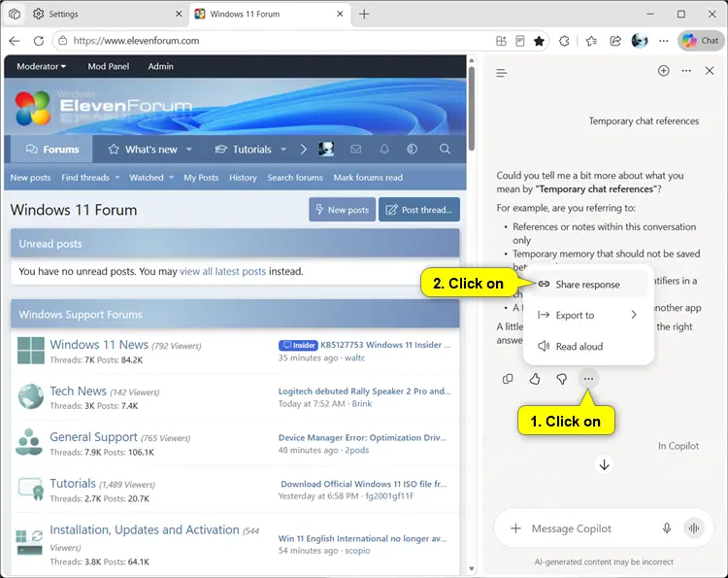This screenshot has width=728, height=578.
Task: Open forum conversations envelope icon
Action: coord(355,150)
